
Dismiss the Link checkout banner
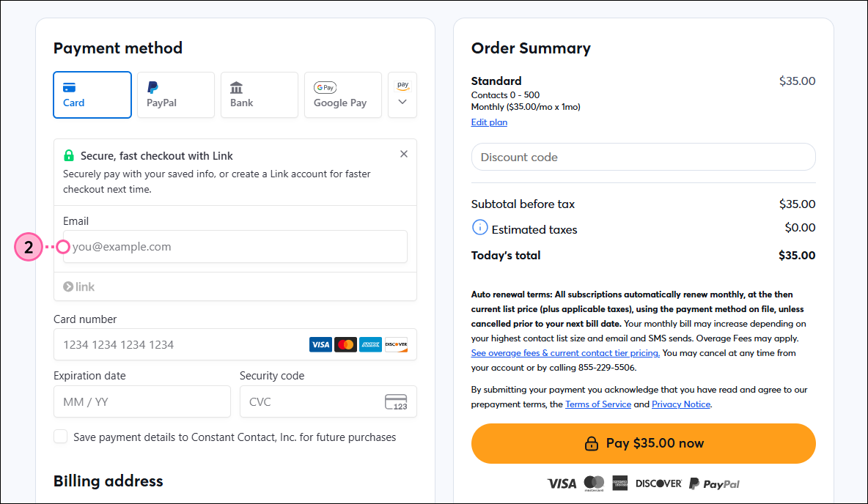403,154
